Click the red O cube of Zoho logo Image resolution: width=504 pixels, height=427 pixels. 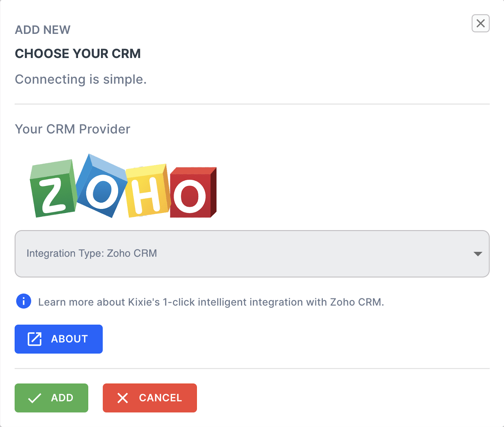point(193,192)
